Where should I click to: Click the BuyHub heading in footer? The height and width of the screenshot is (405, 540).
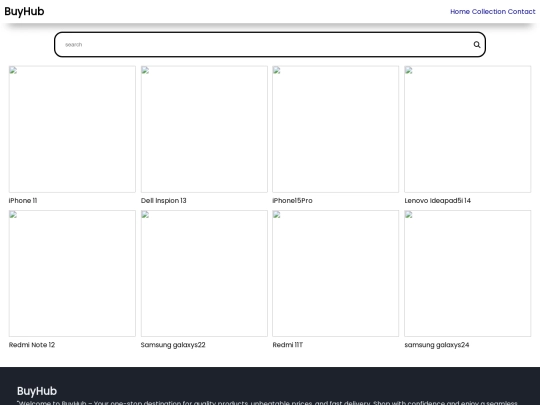37,391
